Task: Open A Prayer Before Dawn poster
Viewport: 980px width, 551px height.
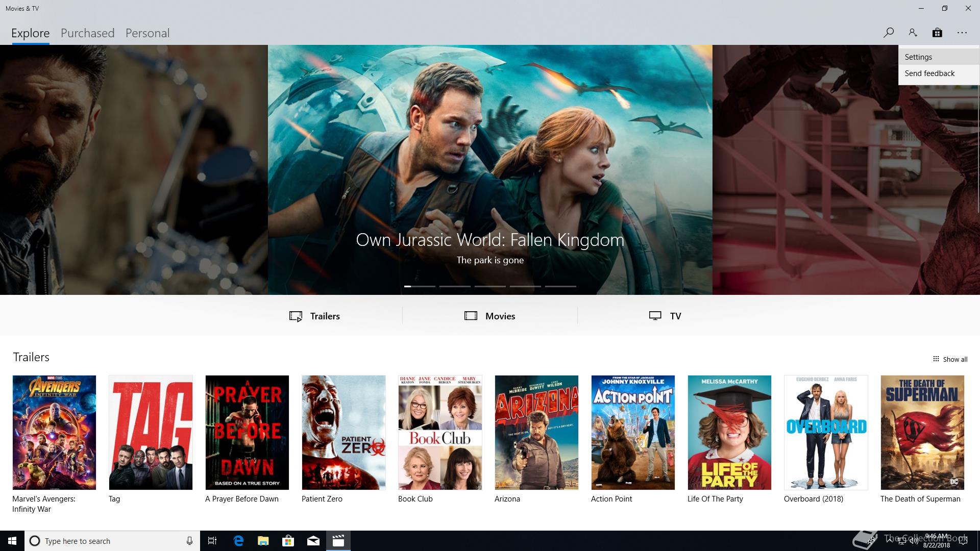Action: 247,433
